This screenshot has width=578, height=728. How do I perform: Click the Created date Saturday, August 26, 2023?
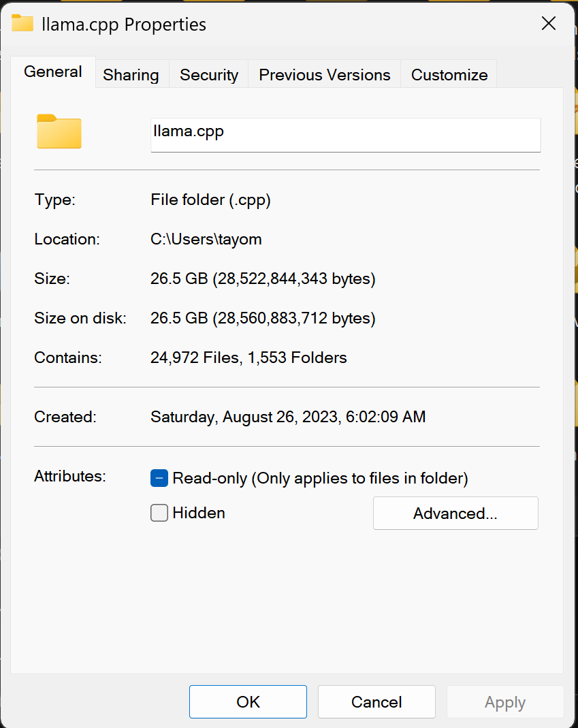tap(288, 417)
